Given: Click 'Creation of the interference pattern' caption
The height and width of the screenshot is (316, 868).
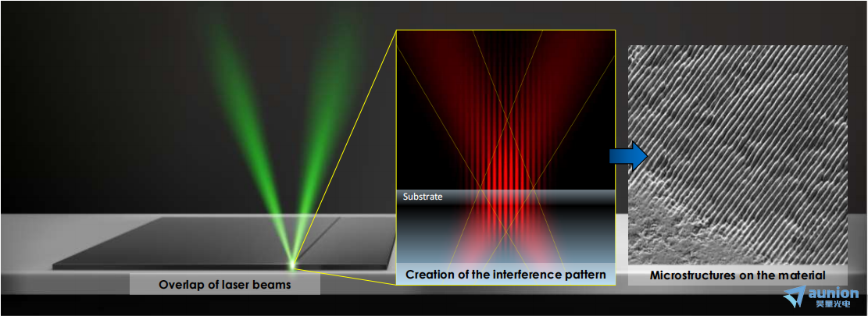Looking at the screenshot, I should 506,274.
